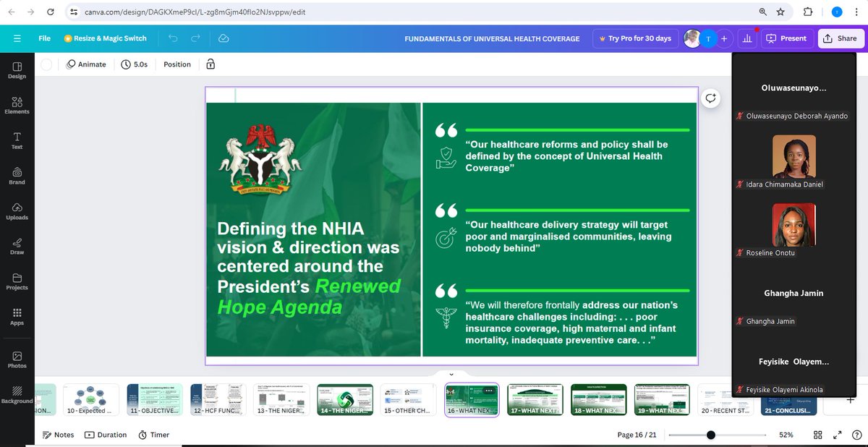The height and width of the screenshot is (447, 868).
Task: Open the Apps panel
Action: (17, 317)
